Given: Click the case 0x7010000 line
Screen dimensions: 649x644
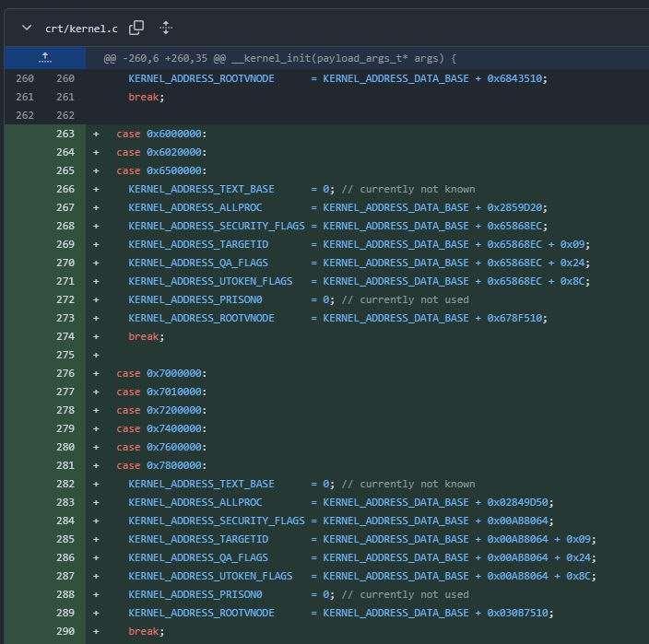Looking at the screenshot, I should pos(161,392).
